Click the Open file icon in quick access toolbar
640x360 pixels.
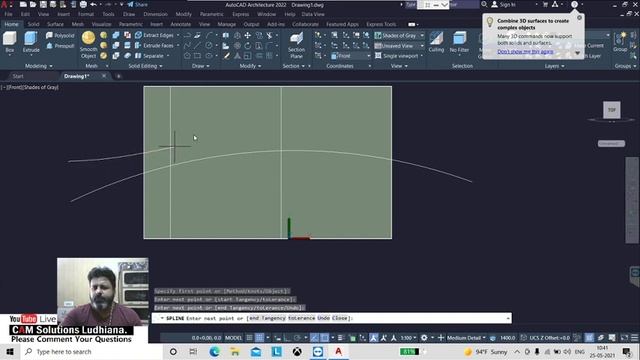pos(33,4)
